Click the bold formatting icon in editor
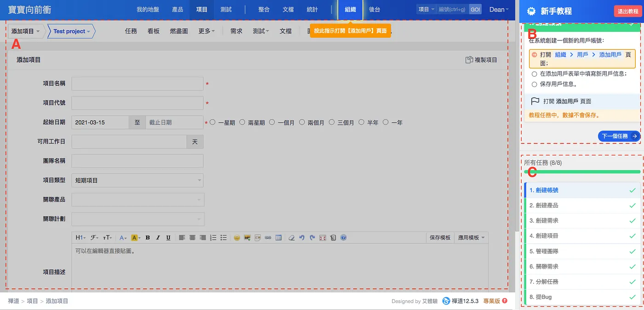Screen dimensions: 644x310 point(148,238)
